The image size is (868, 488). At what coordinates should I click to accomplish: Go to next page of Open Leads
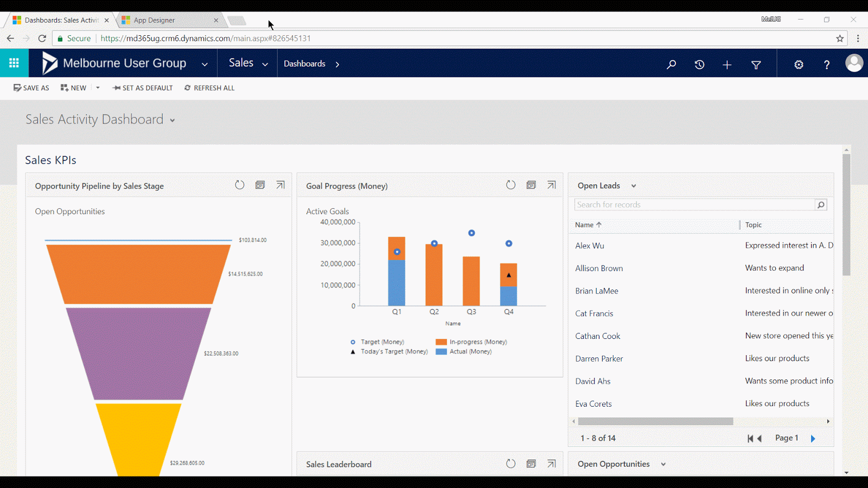[x=812, y=438]
